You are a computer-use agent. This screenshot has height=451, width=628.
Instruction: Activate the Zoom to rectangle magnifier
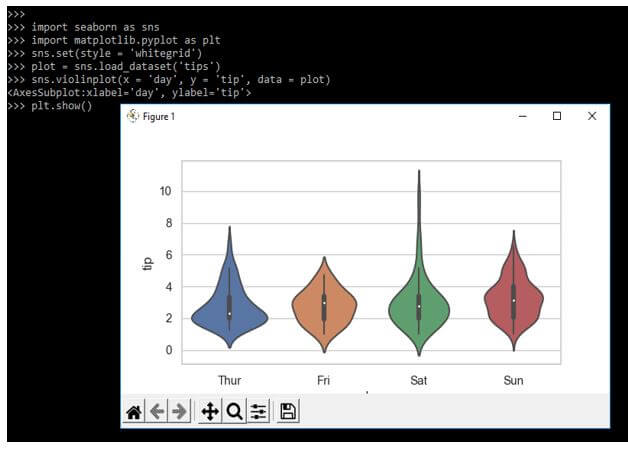coord(234,411)
